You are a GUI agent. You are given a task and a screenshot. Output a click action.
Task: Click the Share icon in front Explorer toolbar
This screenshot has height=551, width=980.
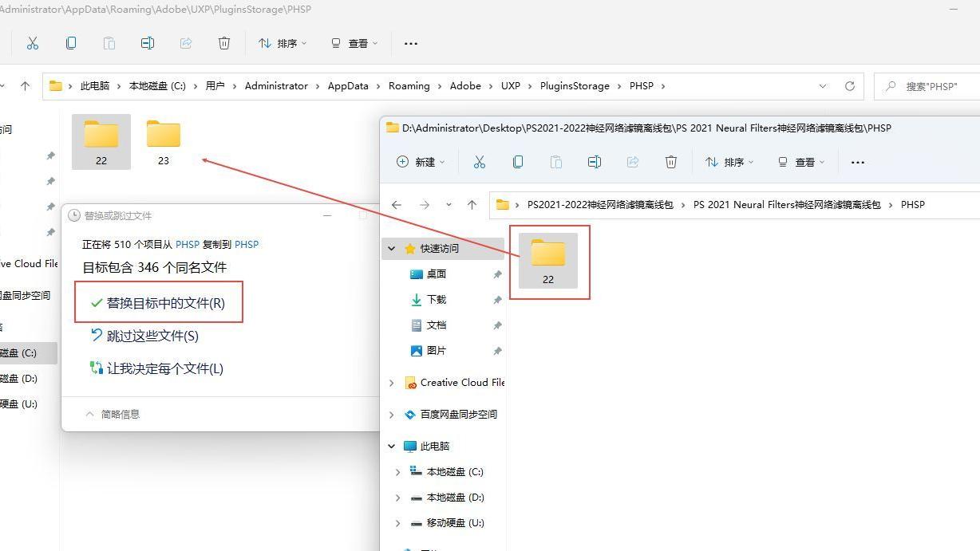633,162
